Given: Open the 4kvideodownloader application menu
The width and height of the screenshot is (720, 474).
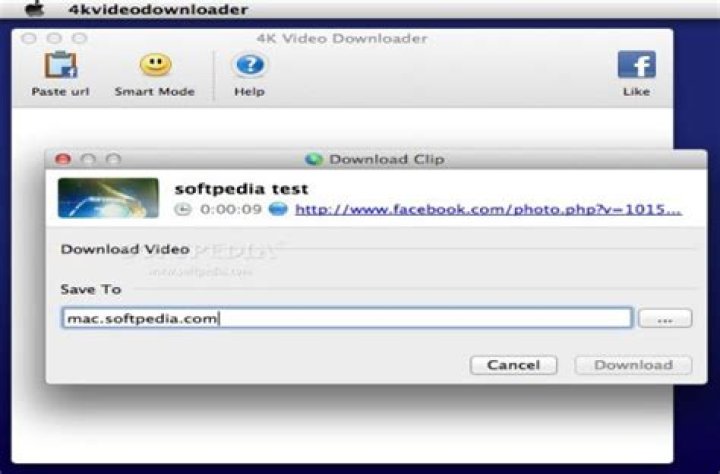Looking at the screenshot, I should 158,9.
